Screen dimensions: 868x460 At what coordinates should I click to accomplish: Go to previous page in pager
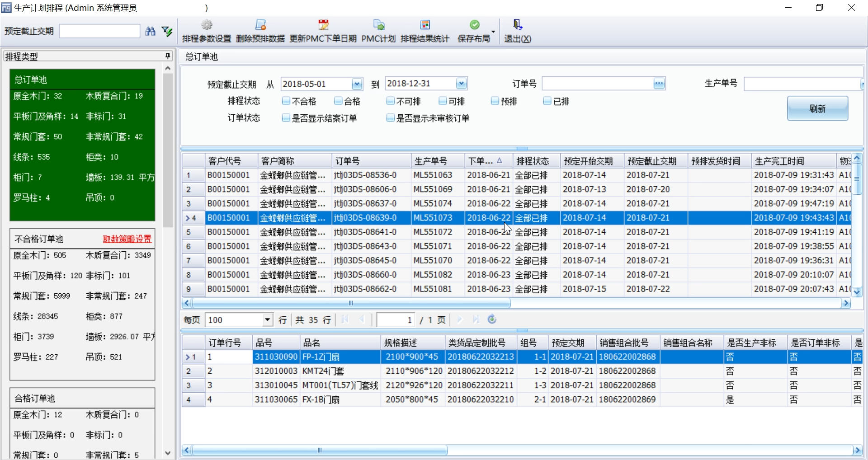coord(362,320)
